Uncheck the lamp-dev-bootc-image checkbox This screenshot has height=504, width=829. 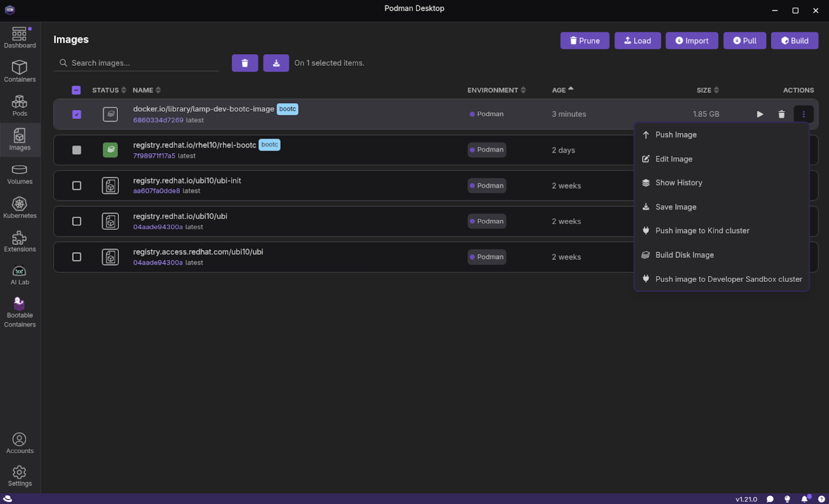tap(77, 114)
